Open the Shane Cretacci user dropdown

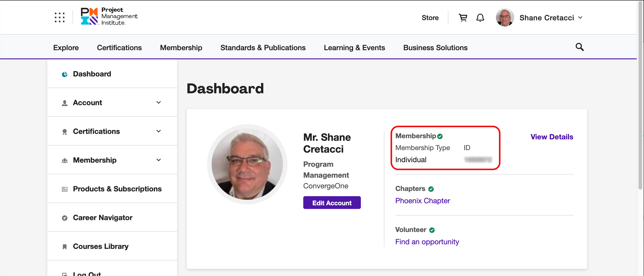tap(580, 18)
